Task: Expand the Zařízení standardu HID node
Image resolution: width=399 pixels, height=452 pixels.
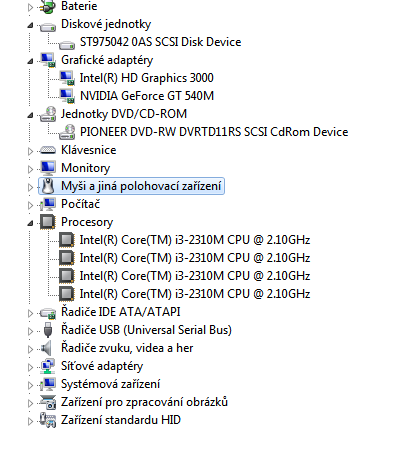Action: click(x=30, y=421)
